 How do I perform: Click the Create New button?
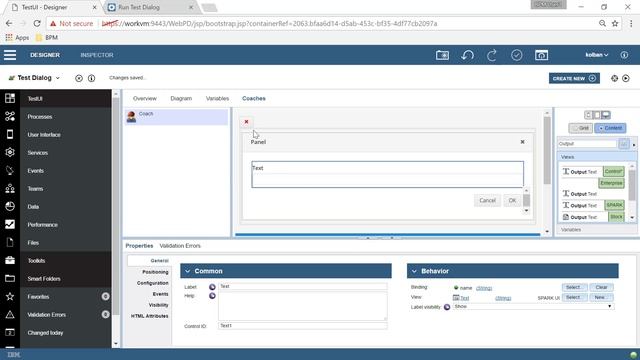(574, 78)
